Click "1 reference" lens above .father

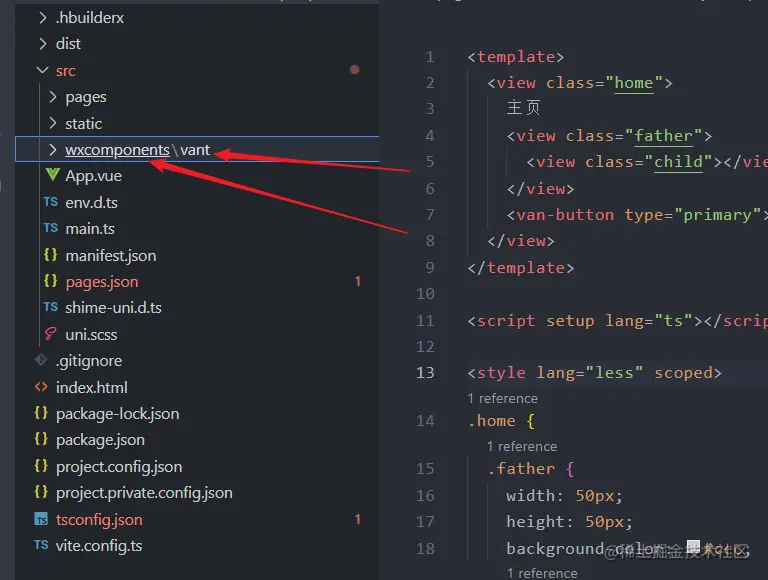(522, 447)
